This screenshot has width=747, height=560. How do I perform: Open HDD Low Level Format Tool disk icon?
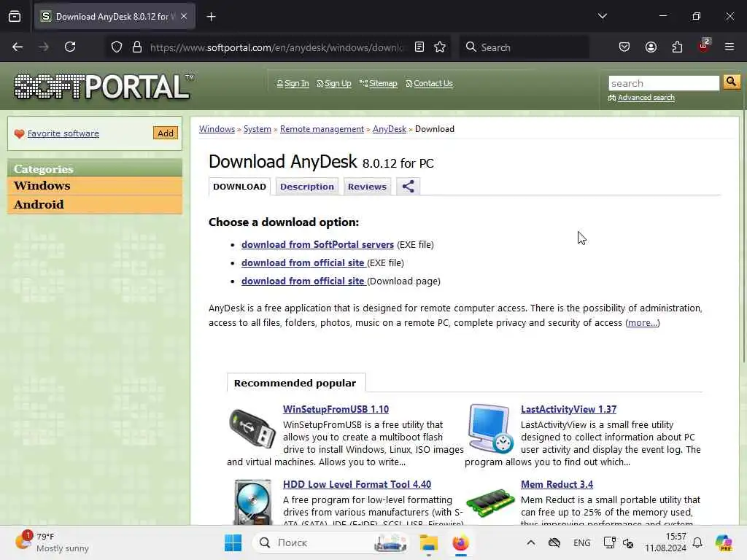click(252, 502)
